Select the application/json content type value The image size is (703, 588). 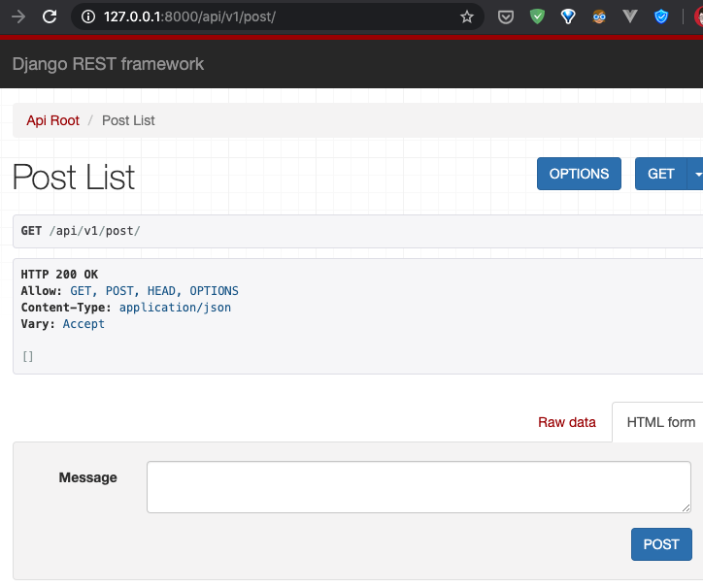(x=175, y=308)
